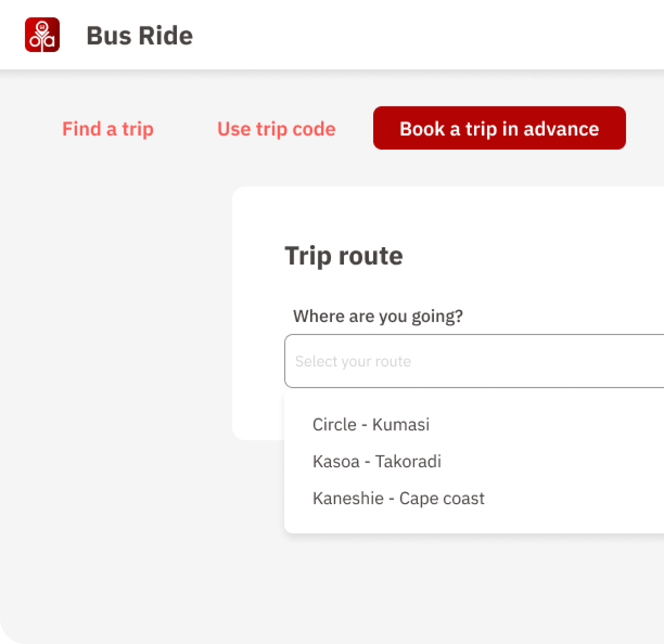Click the Select your route placeholder text

(x=353, y=361)
